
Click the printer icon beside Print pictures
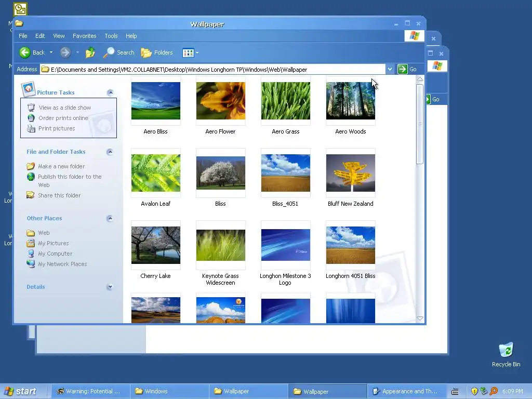pyautogui.click(x=31, y=129)
